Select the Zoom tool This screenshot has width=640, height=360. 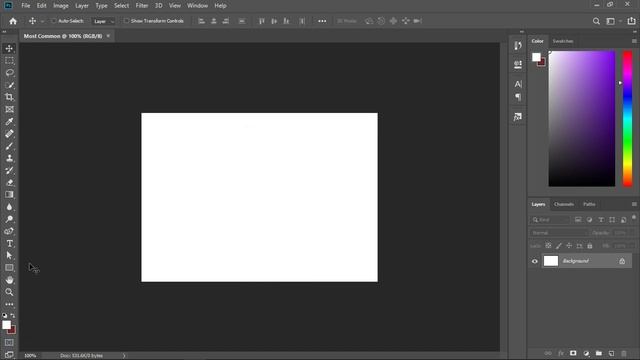[9, 292]
